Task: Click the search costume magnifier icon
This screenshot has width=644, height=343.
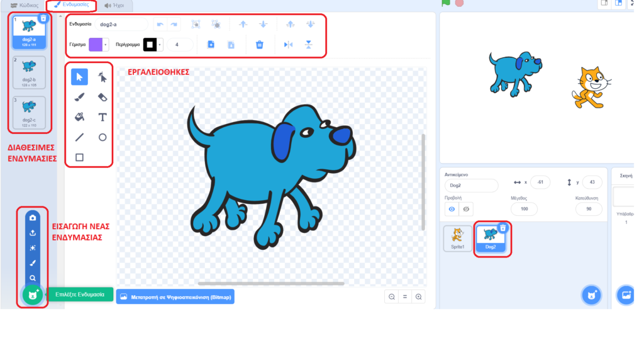Action: click(33, 278)
